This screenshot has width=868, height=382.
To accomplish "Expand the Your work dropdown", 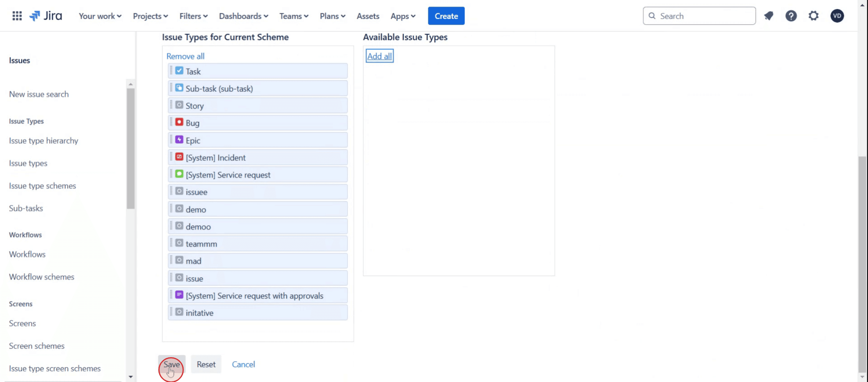I will click(x=100, y=16).
